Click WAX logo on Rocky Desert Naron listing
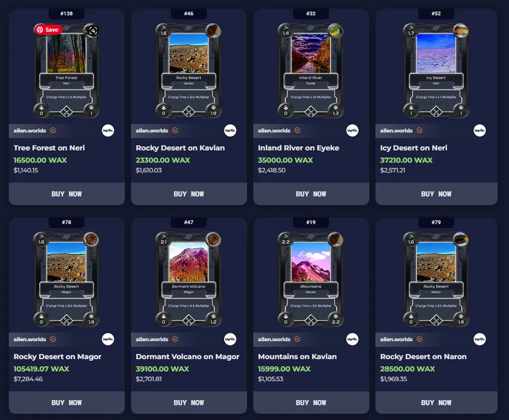This screenshot has height=420, width=509. coord(480,340)
